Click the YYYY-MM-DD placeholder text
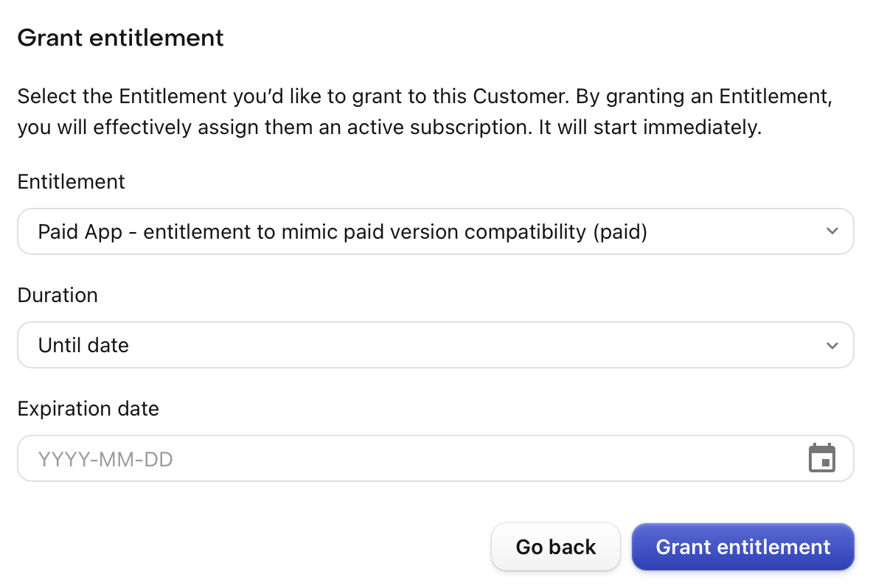The image size is (870, 588). (x=105, y=459)
